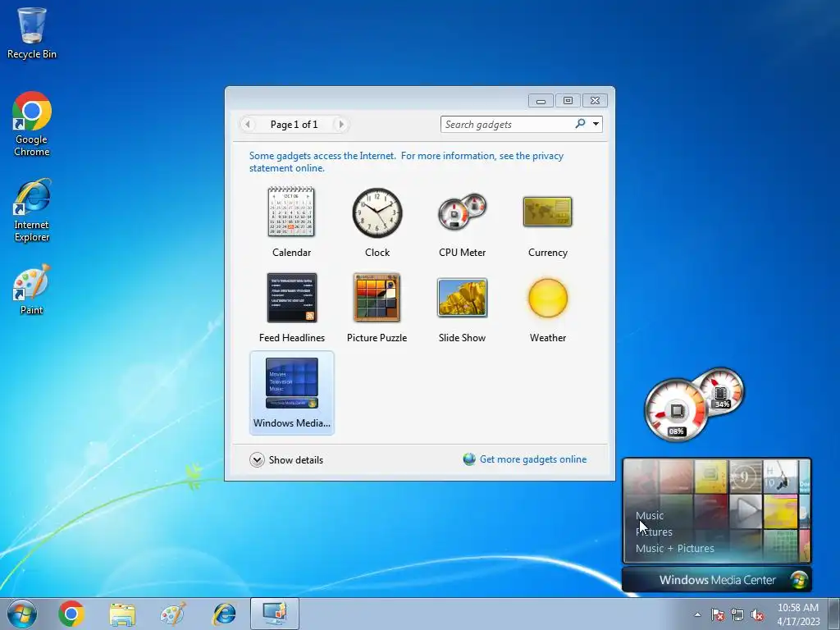Close the gadget gallery window
The height and width of the screenshot is (630, 840).
595,101
